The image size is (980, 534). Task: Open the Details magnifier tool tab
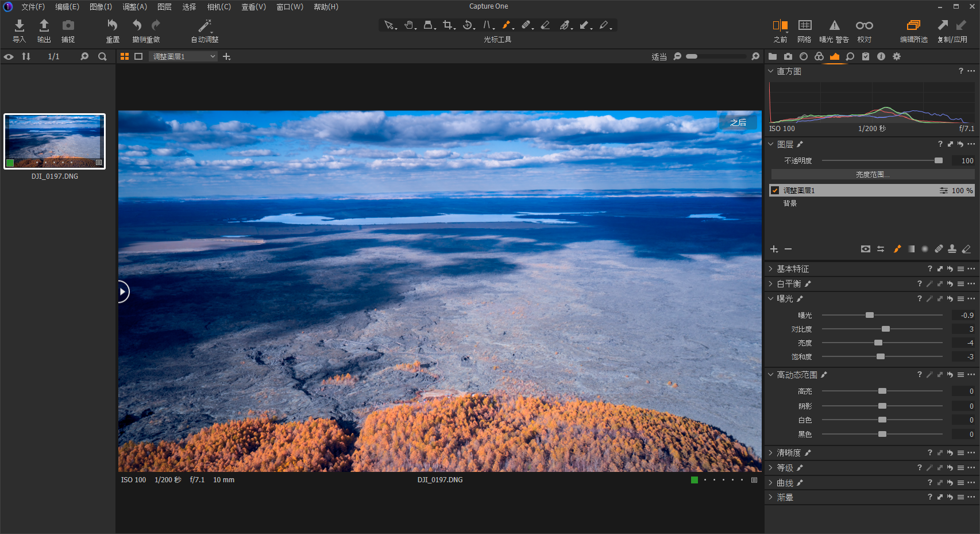[850, 56]
